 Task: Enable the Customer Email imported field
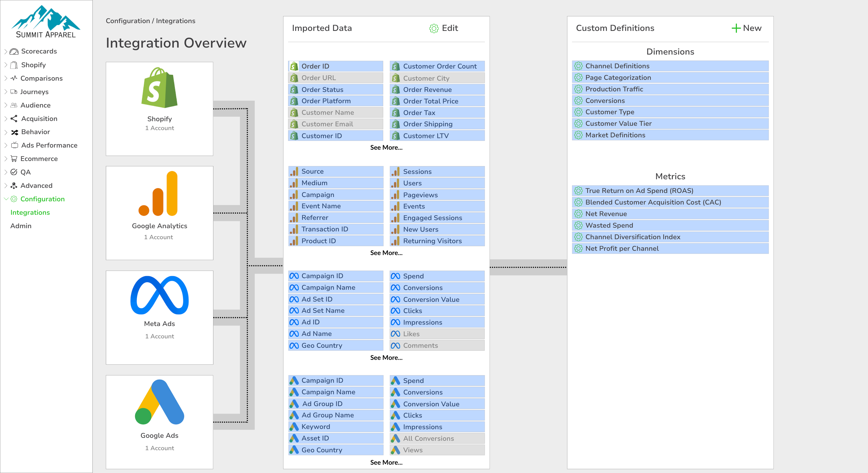click(x=335, y=124)
